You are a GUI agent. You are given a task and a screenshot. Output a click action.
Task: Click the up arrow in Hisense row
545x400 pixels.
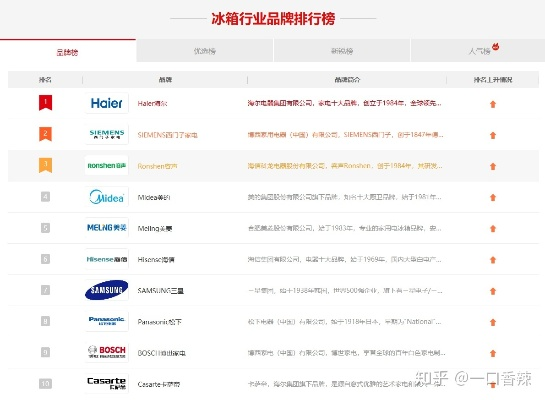[493, 260]
